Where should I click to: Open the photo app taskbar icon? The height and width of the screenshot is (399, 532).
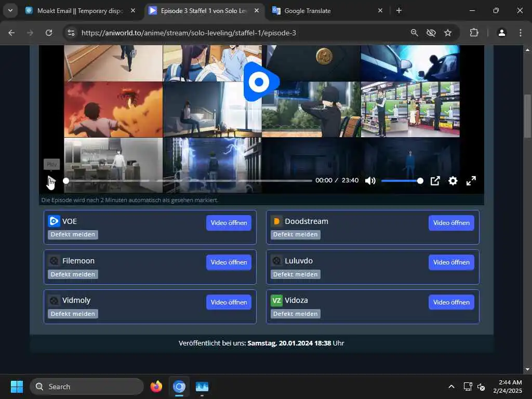tap(202, 387)
